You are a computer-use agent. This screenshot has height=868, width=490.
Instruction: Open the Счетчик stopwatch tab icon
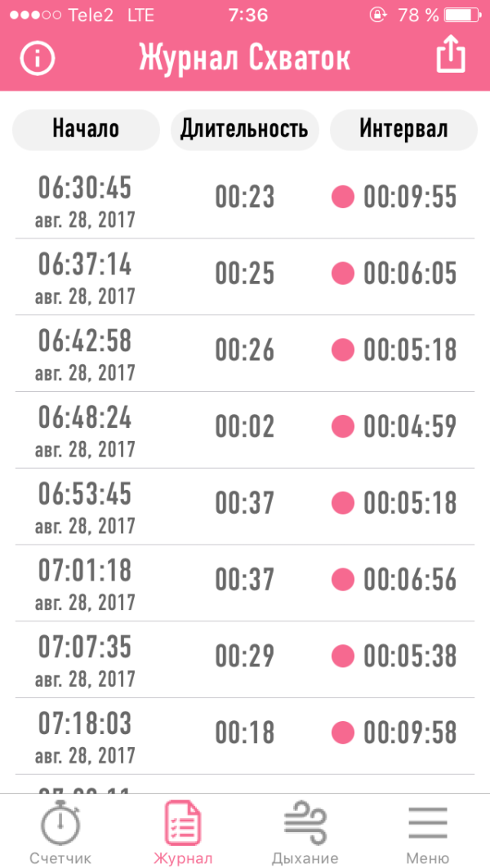pyautogui.click(x=60, y=823)
